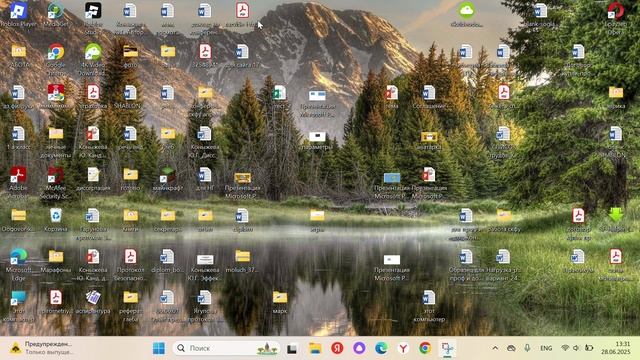Select the SHABLON Word document
Viewport: 640px width, 360px height.
click(x=130, y=93)
